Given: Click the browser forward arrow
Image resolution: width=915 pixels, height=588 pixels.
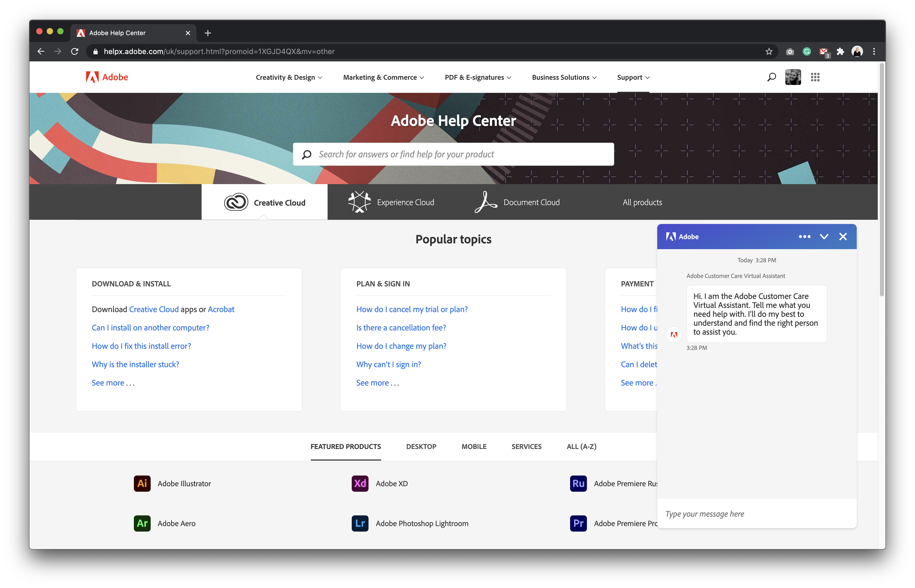Looking at the screenshot, I should pyautogui.click(x=58, y=52).
